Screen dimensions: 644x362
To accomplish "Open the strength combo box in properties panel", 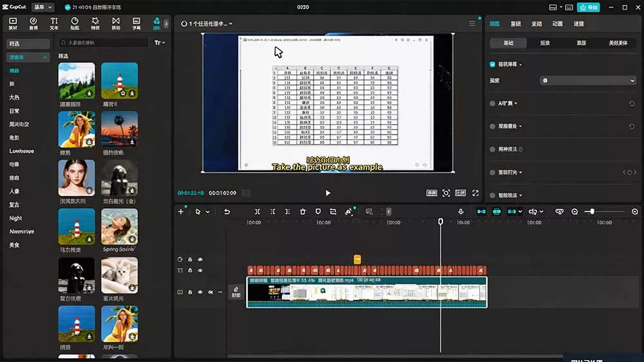I will pos(588,81).
